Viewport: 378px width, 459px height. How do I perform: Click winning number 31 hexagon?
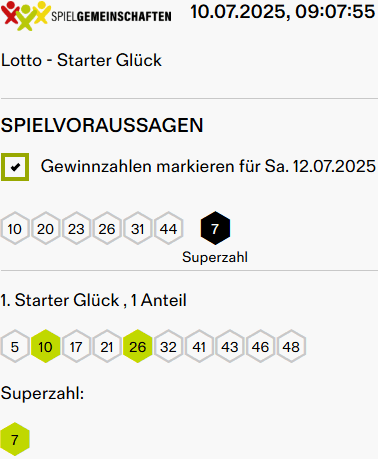137,228
